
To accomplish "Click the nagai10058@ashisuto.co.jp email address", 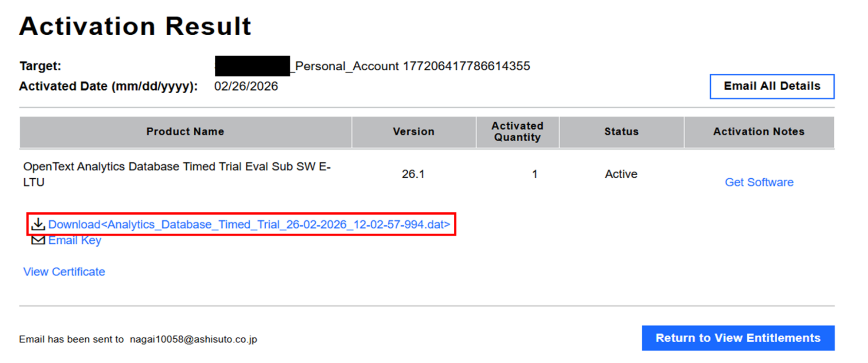I will (x=193, y=339).
